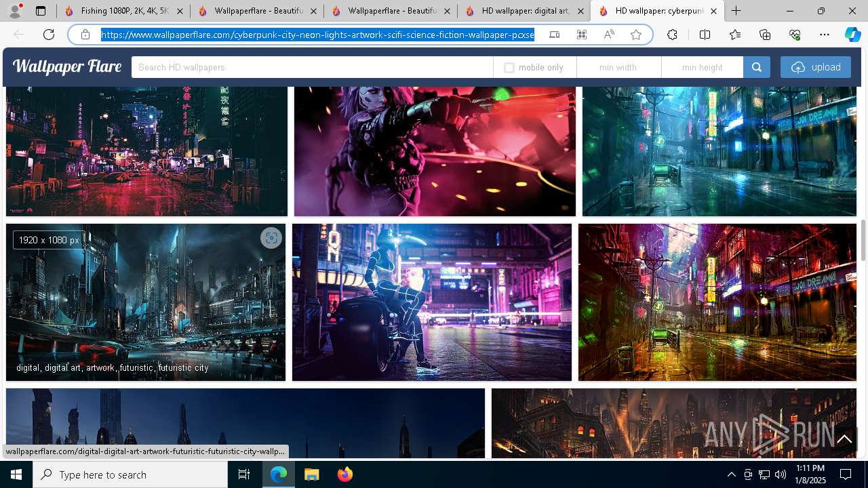Open the notification center icon
The width and height of the screenshot is (868, 488).
[846, 474]
